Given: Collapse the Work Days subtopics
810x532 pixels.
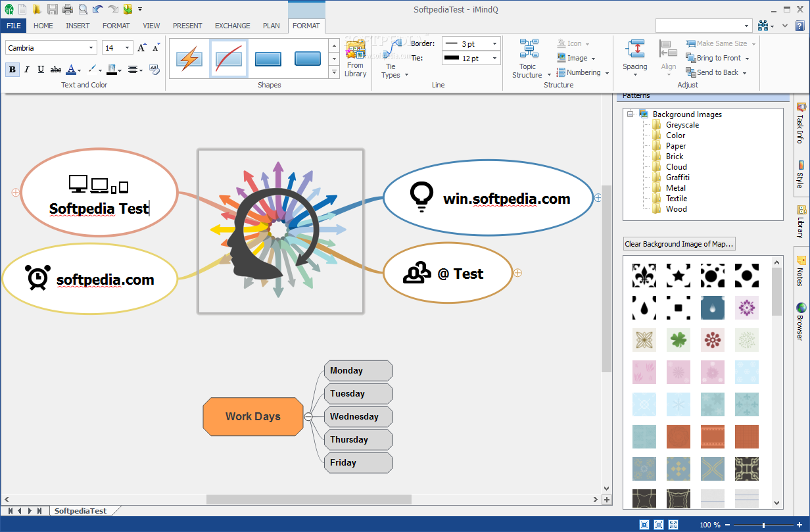Looking at the screenshot, I should click(x=308, y=416).
